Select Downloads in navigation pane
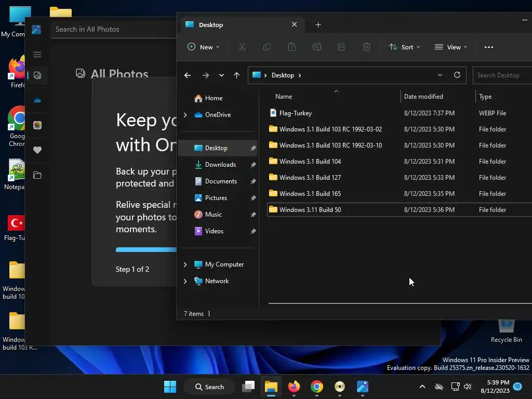Image resolution: width=532 pixels, height=399 pixels. point(218,165)
